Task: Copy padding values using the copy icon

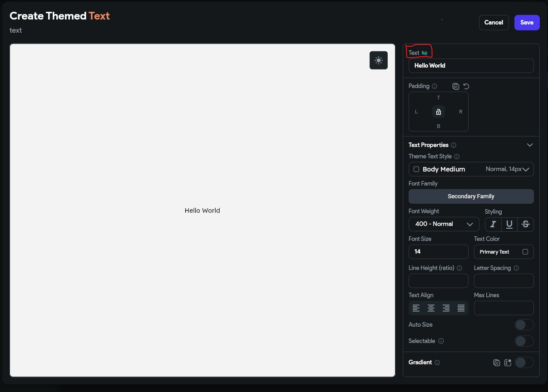Action: 456,86
